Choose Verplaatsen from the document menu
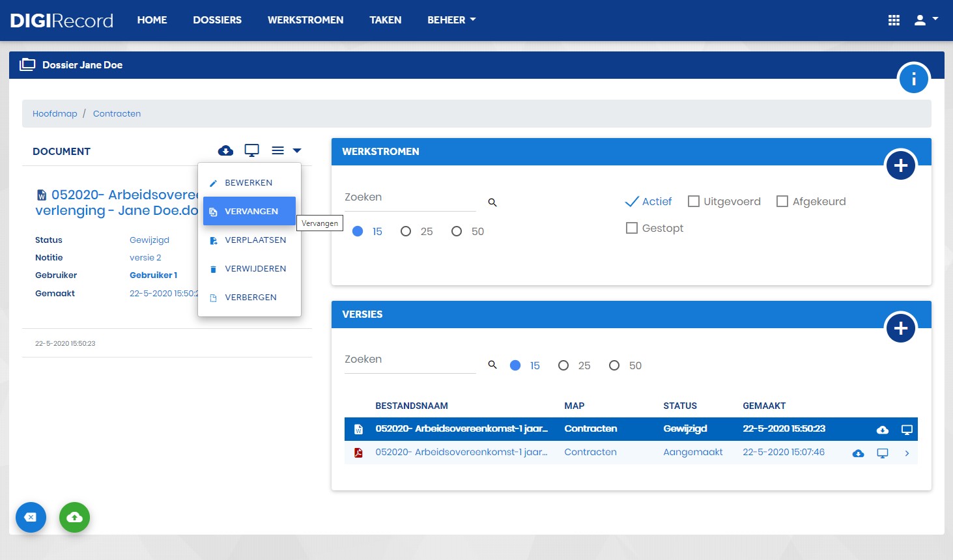The image size is (953, 560). 249,240
